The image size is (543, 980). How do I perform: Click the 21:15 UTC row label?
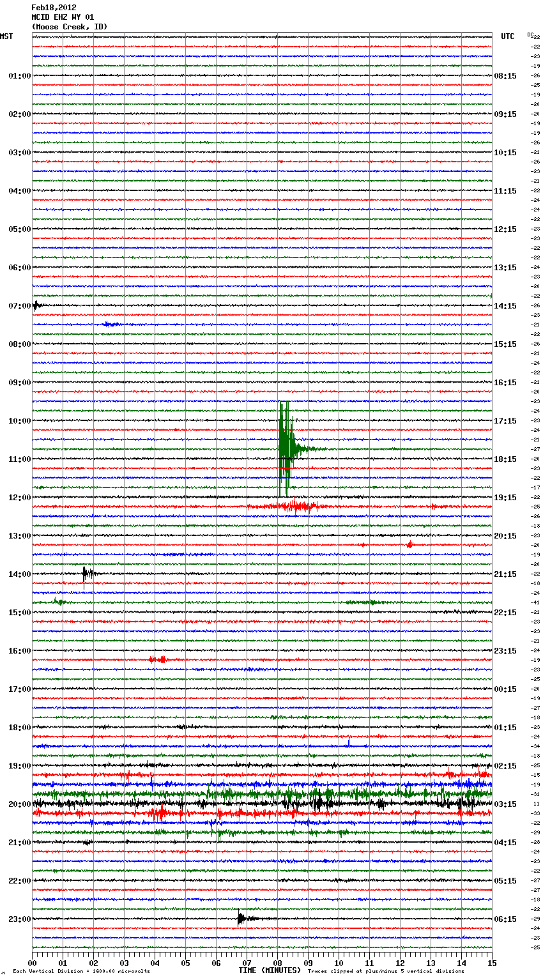pyautogui.click(x=505, y=574)
